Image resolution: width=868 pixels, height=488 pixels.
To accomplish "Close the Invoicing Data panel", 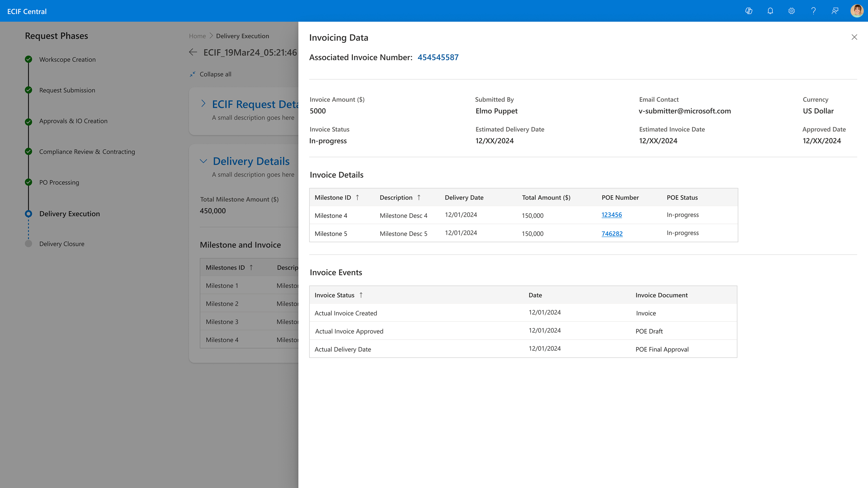I will [x=854, y=37].
